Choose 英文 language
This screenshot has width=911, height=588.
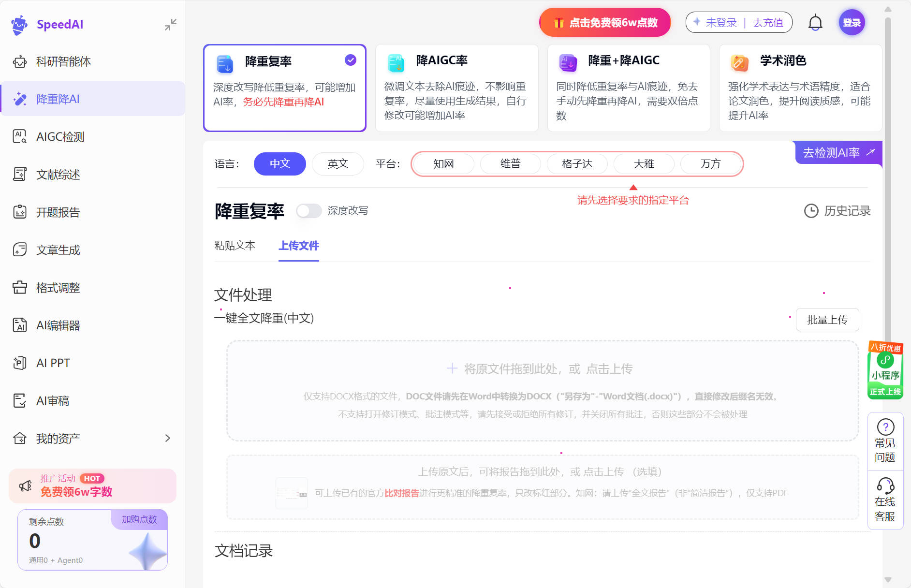[338, 164]
